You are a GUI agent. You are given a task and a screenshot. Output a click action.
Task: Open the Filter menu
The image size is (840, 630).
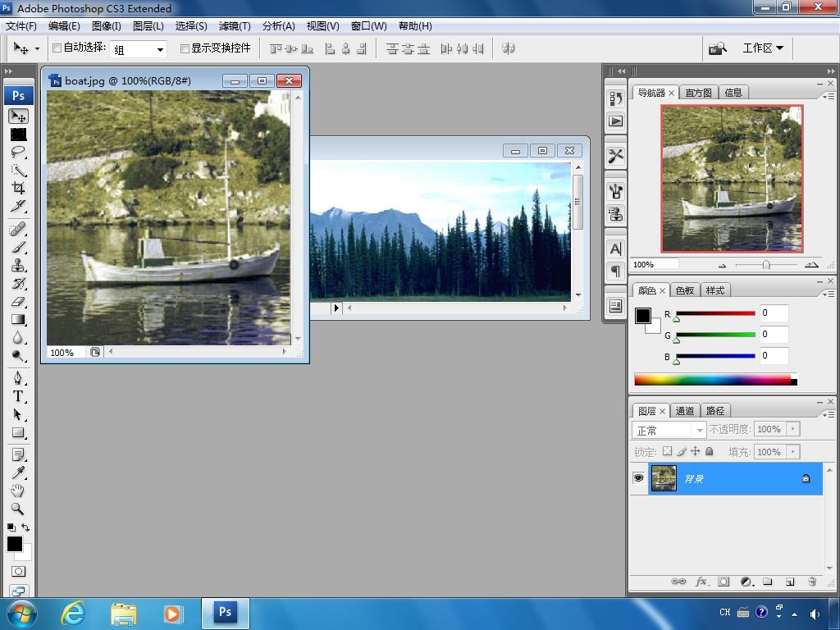235,25
